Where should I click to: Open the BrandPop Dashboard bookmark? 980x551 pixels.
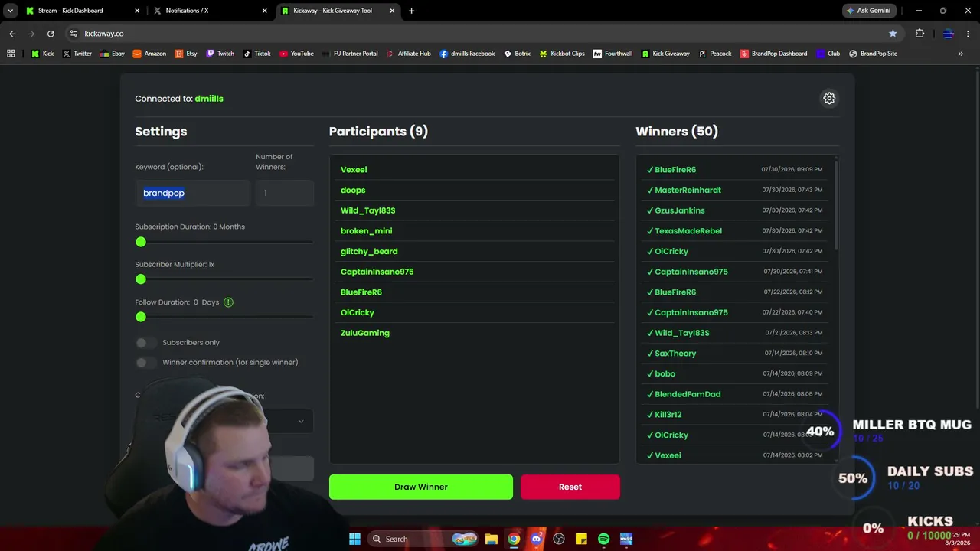click(773, 54)
